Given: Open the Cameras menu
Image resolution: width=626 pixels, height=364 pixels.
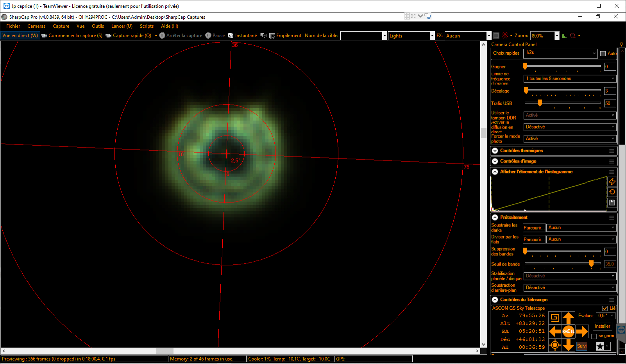Looking at the screenshot, I should pos(36,26).
